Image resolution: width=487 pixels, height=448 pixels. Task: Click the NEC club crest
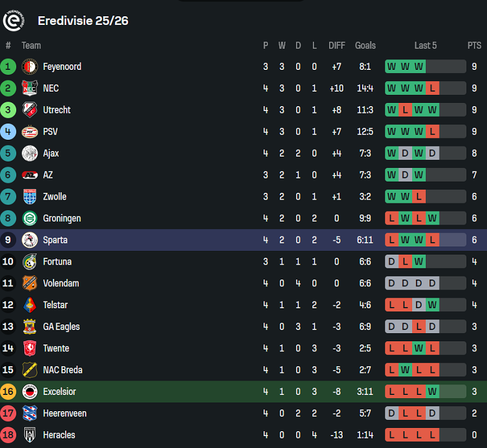coord(29,89)
